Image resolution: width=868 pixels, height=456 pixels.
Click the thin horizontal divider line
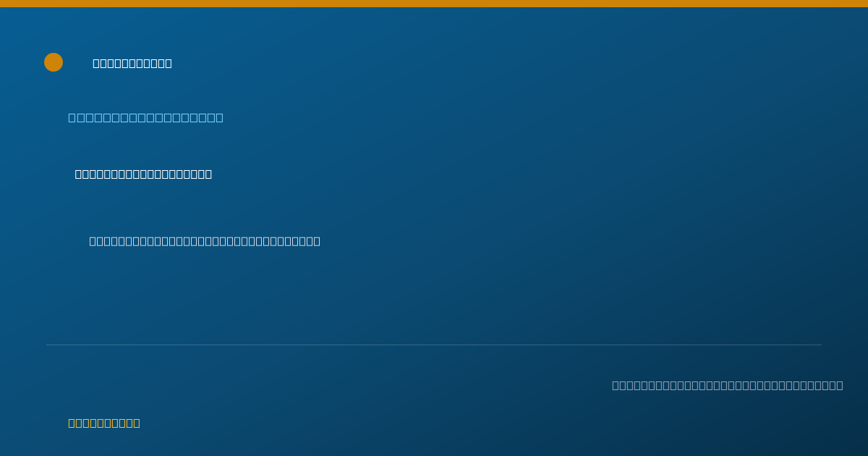pos(434,345)
